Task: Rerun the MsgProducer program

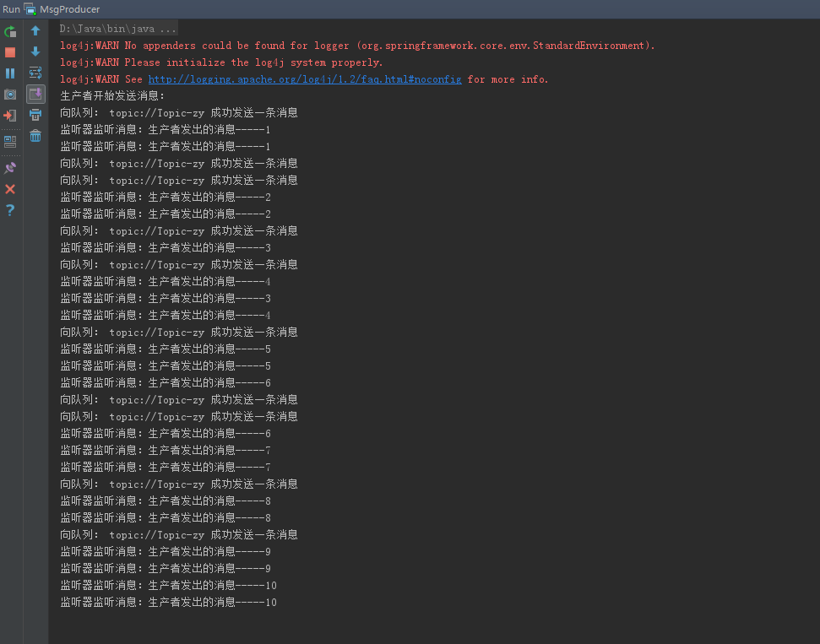Action: [10, 31]
